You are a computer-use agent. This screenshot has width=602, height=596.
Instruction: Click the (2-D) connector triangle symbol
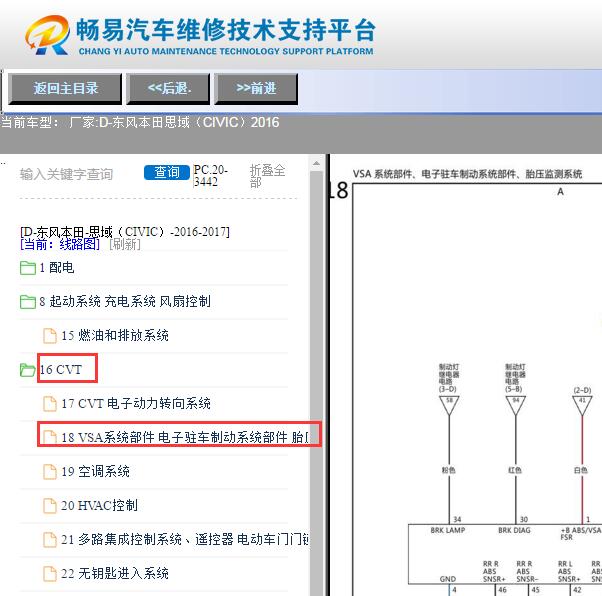click(582, 406)
